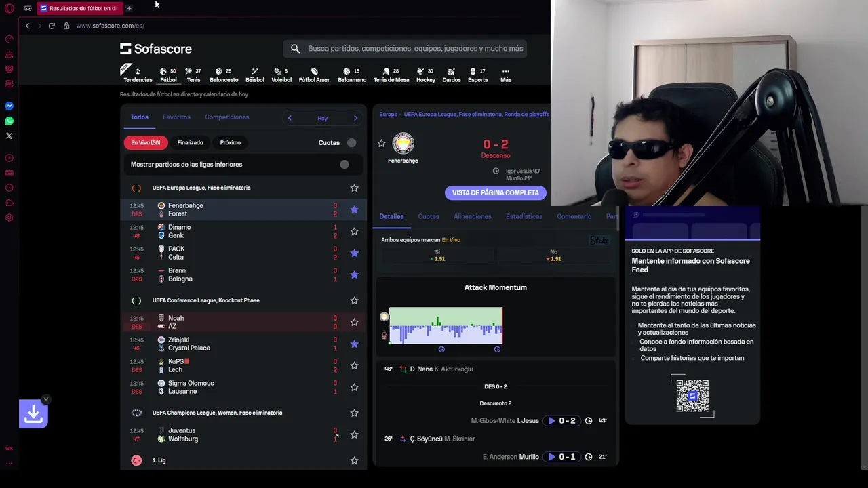This screenshot has width=868, height=488.
Task: Select the Baloncesto sport icon
Action: tap(224, 75)
